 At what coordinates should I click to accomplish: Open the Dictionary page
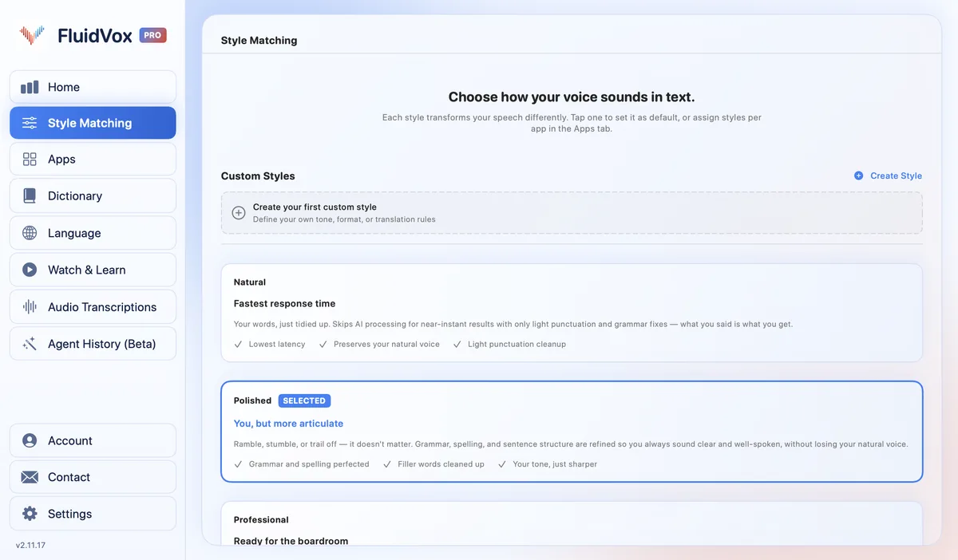click(93, 195)
